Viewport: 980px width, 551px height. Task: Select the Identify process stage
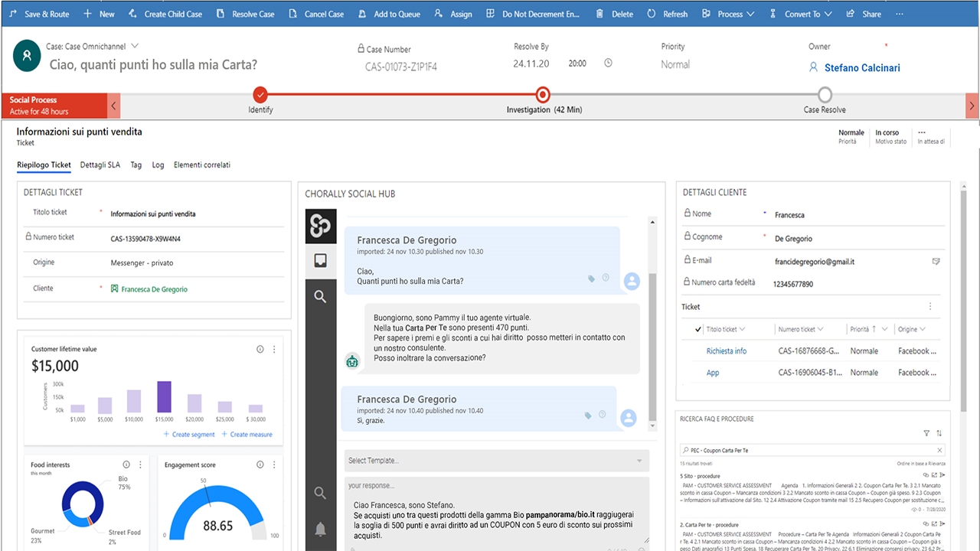click(260, 95)
